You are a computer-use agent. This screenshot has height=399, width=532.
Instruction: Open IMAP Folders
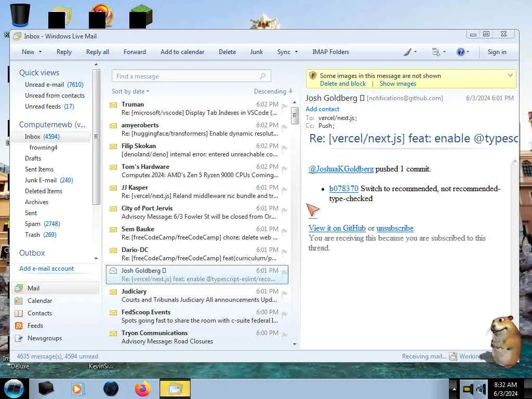pos(331,52)
